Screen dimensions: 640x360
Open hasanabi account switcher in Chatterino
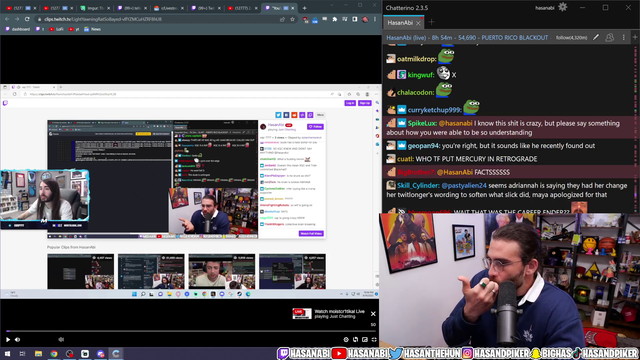tap(544, 8)
